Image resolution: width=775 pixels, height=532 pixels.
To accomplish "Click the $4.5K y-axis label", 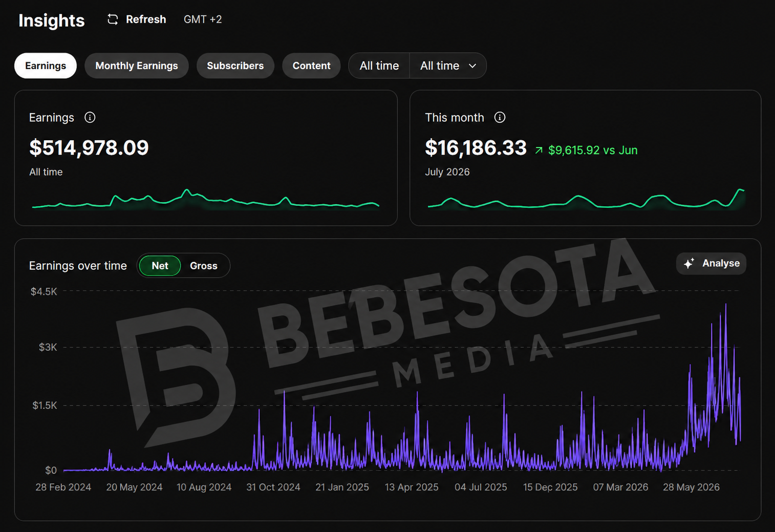I will [x=44, y=291].
